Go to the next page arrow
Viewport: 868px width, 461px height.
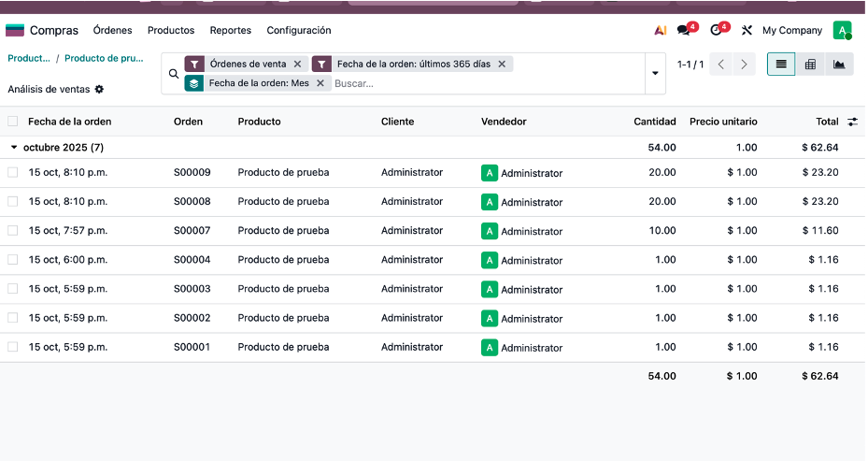coord(744,65)
